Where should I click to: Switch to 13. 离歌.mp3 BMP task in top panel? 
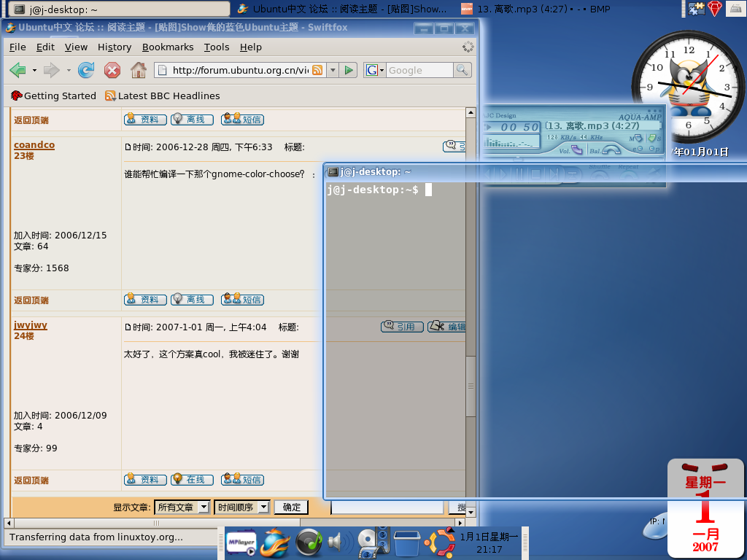pos(536,9)
